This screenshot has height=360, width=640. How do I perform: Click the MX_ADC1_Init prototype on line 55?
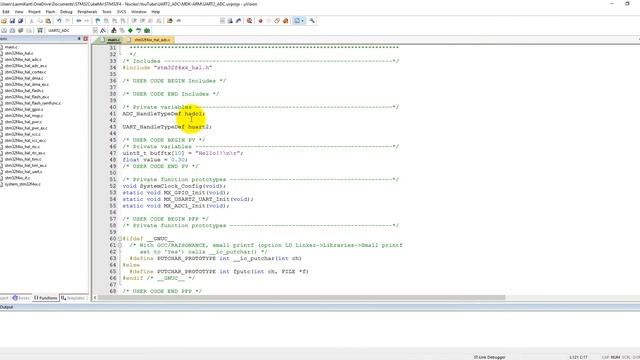click(176, 206)
